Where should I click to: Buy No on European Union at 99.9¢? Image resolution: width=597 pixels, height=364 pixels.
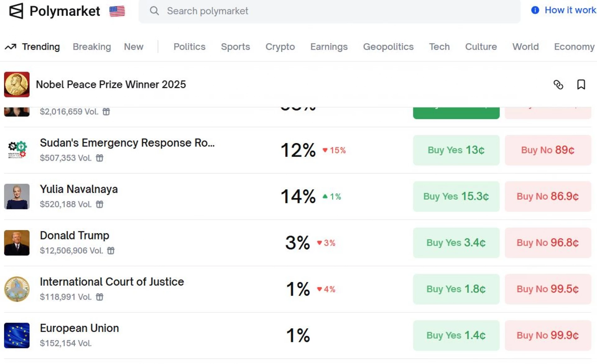tap(548, 335)
